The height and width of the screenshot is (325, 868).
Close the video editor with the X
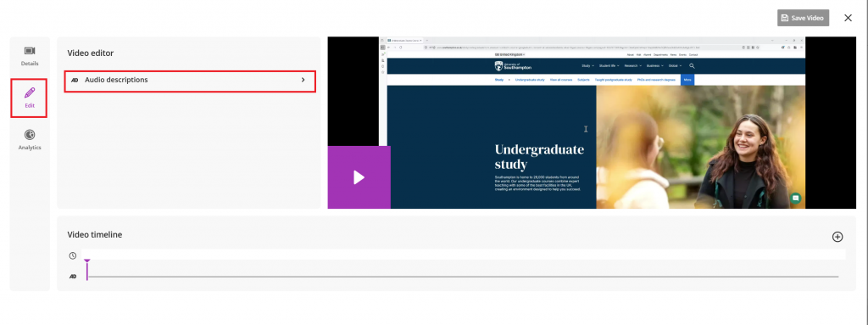[x=848, y=18]
